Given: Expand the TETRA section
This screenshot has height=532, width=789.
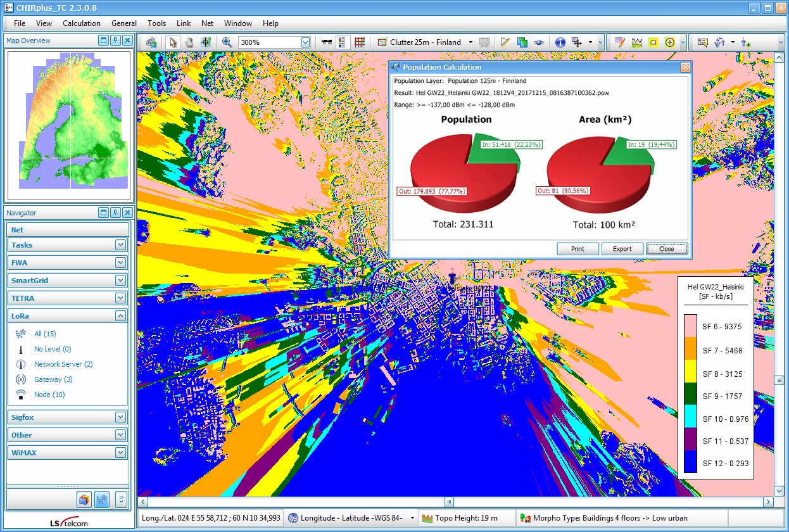Looking at the screenshot, I should (x=120, y=298).
